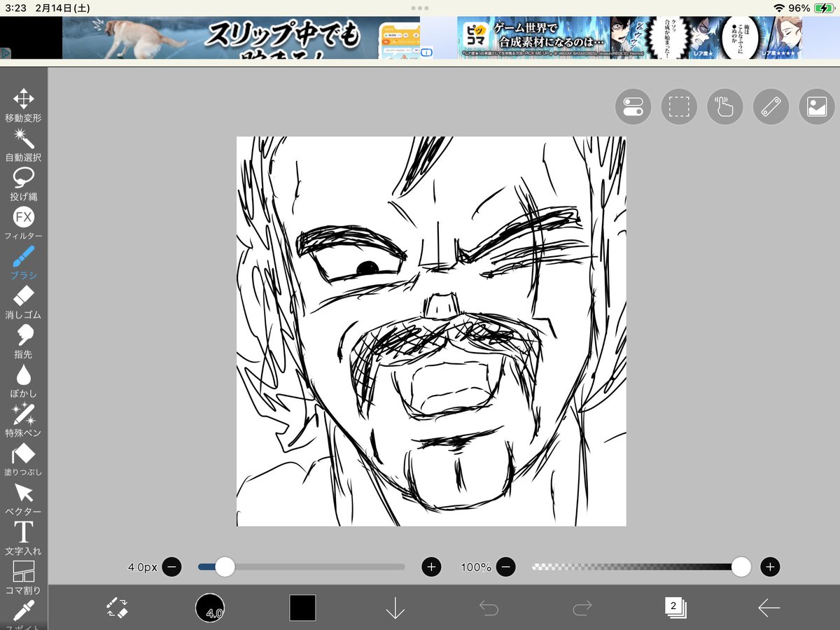The height and width of the screenshot is (630, 840).
Task: Select the 自動選択 magic wand tool
Action: coord(23,145)
